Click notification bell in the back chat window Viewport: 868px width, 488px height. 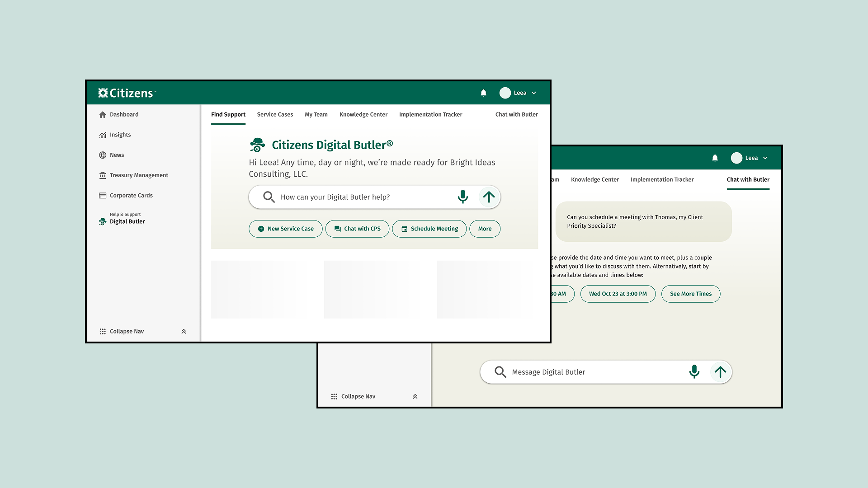click(715, 158)
